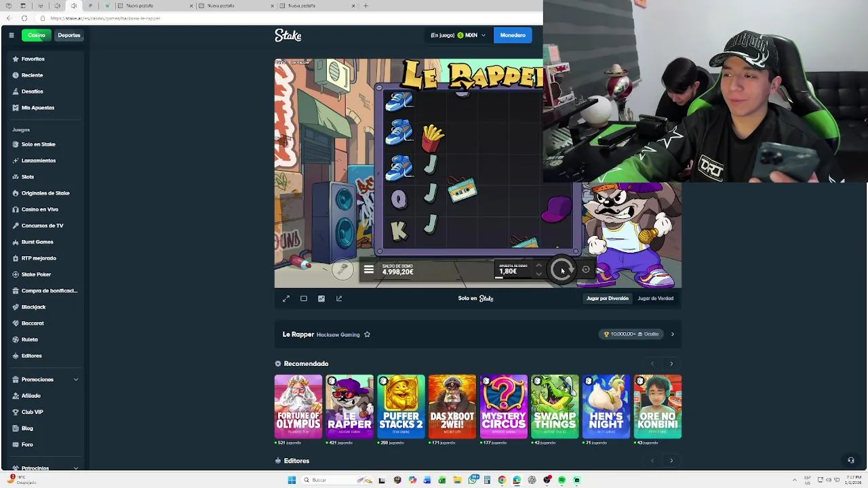Open the Windows Start menu

pyautogui.click(x=292, y=480)
